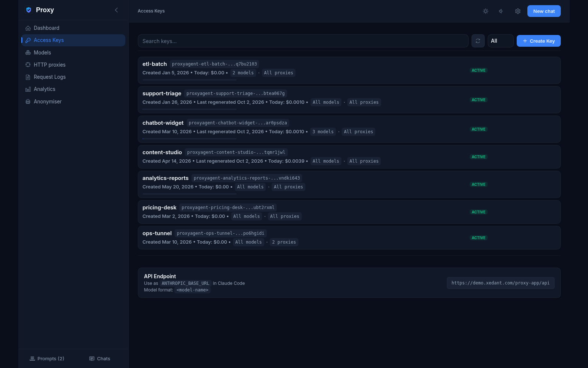Click content-studio key string ending tqmr1jwl
The height and width of the screenshot is (368, 588).
point(236,152)
